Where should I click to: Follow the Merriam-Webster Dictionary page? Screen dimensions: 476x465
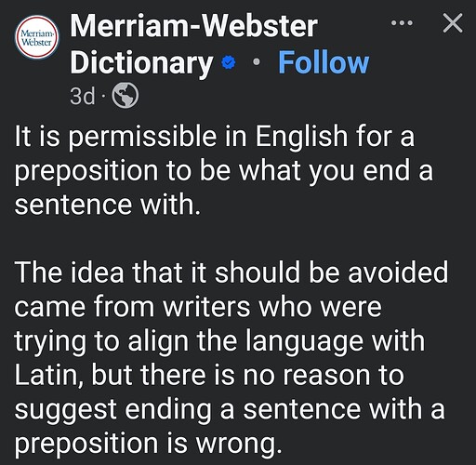[x=324, y=62]
